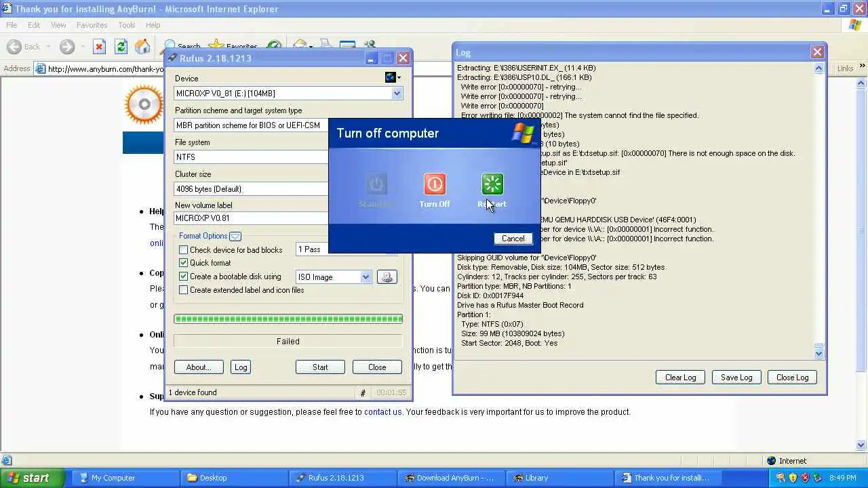Open the Back history dropdown arrow
868x488 pixels.
pos(48,47)
